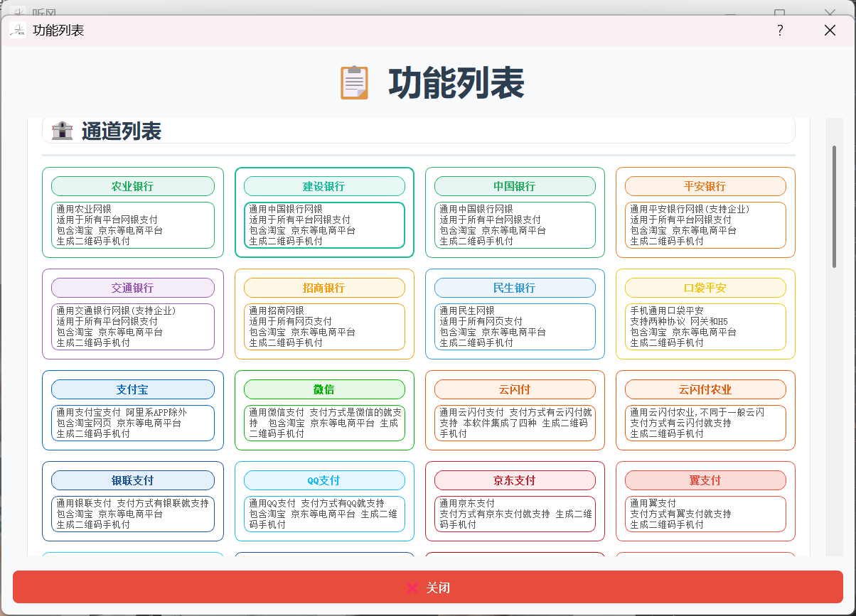The image size is (856, 616).
Task: Click the app logo icon in dialog titlebar
Action: pyautogui.click(x=18, y=30)
